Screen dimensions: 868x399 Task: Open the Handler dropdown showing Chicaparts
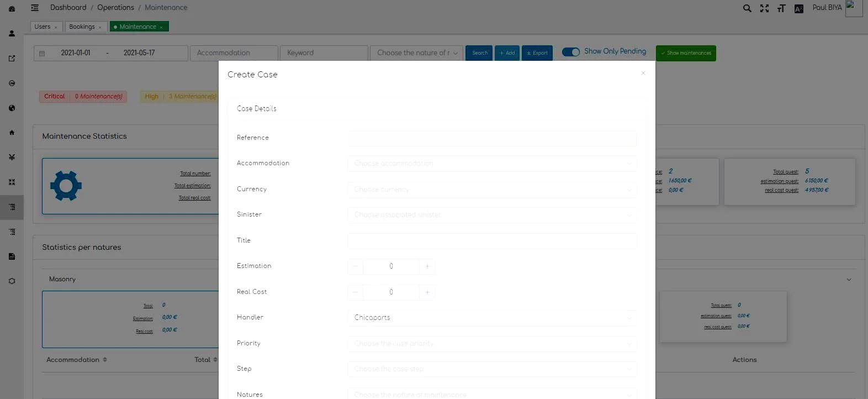pos(492,318)
